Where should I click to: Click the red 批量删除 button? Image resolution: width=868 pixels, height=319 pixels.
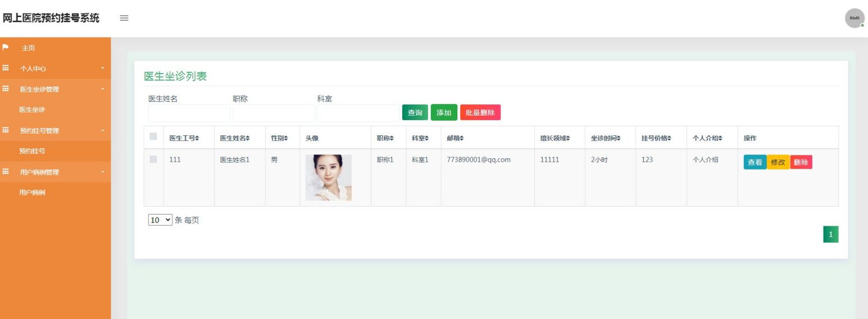[480, 112]
